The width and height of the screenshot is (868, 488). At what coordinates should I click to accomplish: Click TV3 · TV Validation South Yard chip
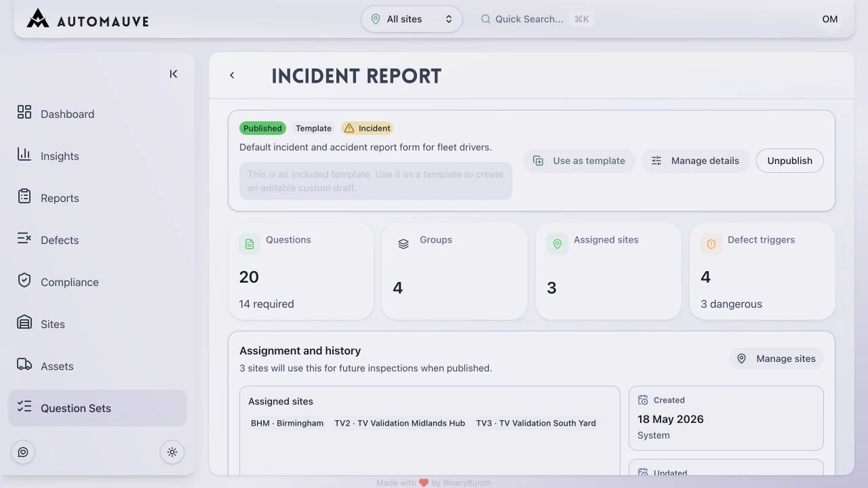[536, 423]
